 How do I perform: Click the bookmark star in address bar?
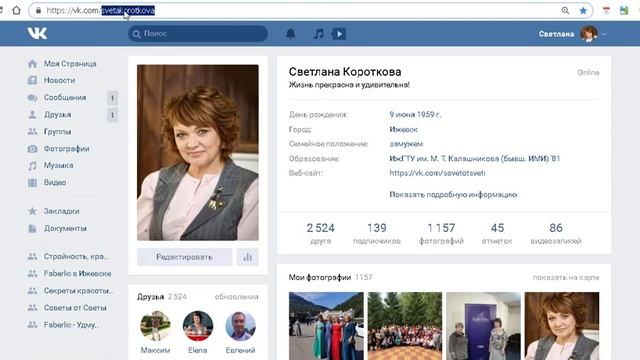click(x=583, y=11)
